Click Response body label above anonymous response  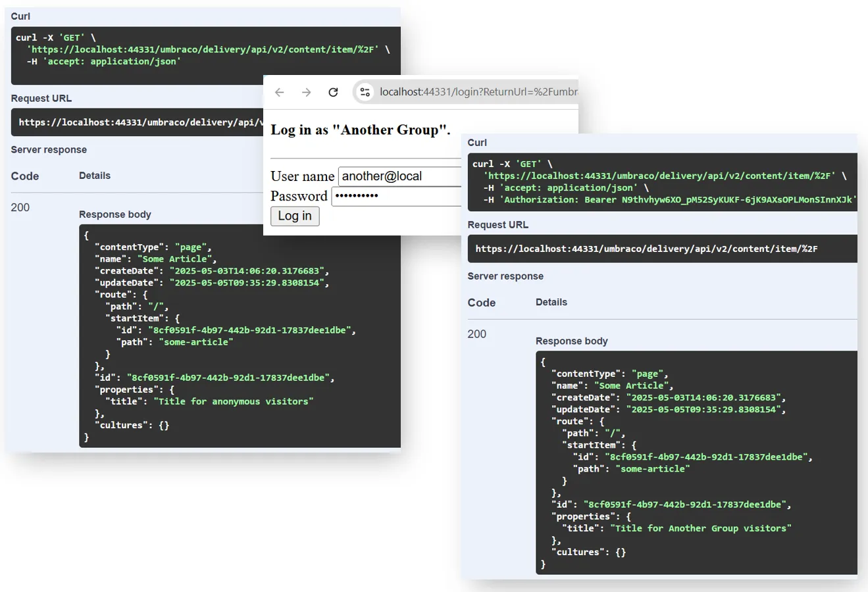pyautogui.click(x=115, y=214)
